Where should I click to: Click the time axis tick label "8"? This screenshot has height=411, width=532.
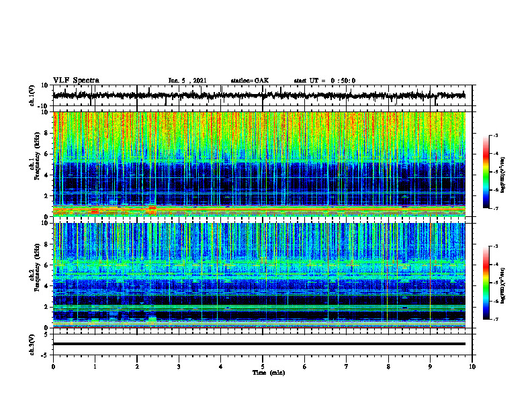coord(388,367)
